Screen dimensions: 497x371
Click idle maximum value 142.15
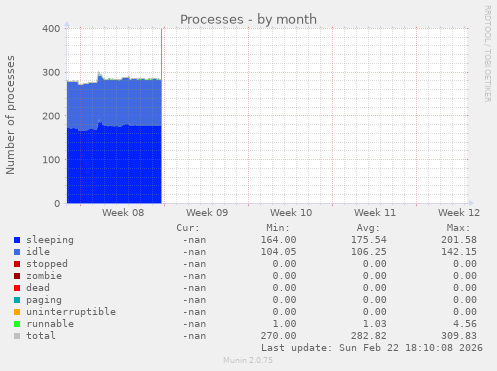point(459,252)
